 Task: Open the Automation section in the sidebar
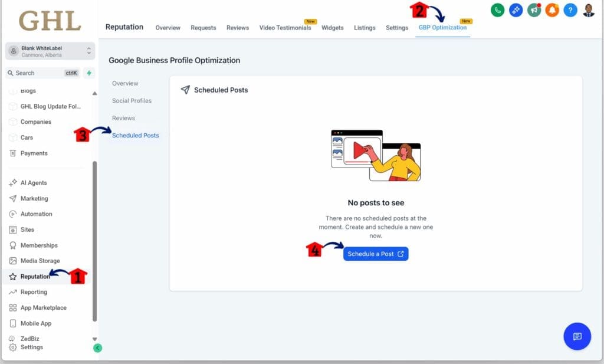[x=35, y=214]
